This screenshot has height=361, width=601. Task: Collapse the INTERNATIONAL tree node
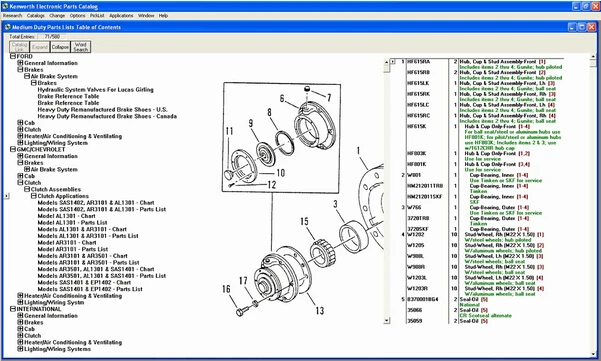click(x=13, y=309)
